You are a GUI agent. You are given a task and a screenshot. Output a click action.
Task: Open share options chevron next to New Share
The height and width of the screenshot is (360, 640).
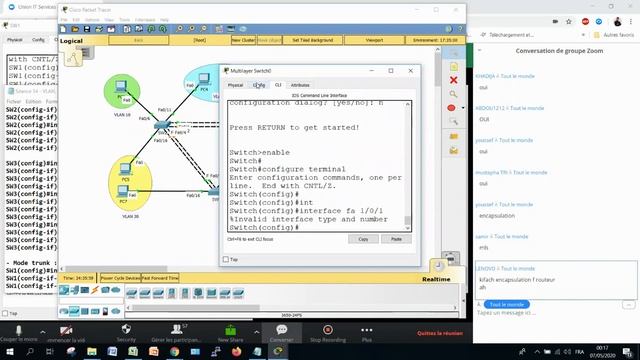pyautogui.click(x=256, y=332)
